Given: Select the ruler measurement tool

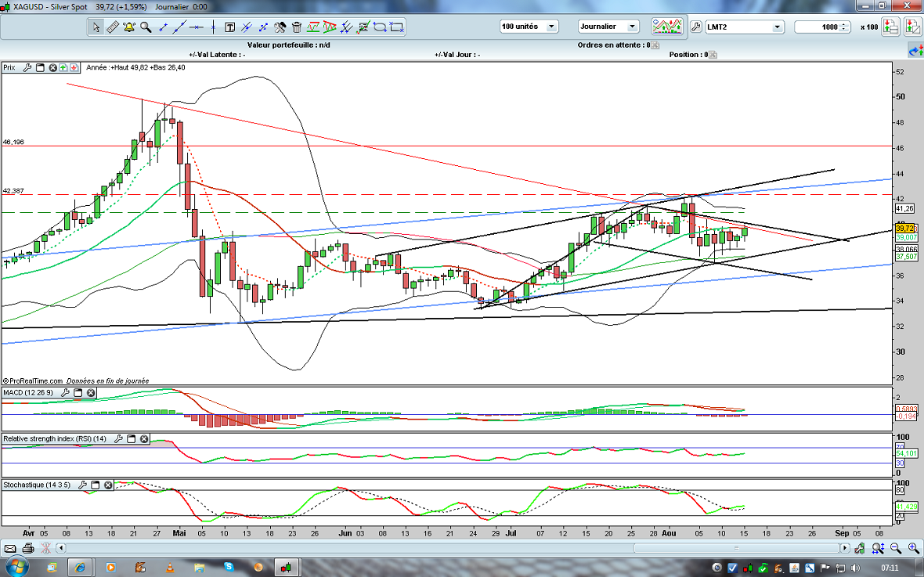Looking at the screenshot, I should (x=112, y=27).
